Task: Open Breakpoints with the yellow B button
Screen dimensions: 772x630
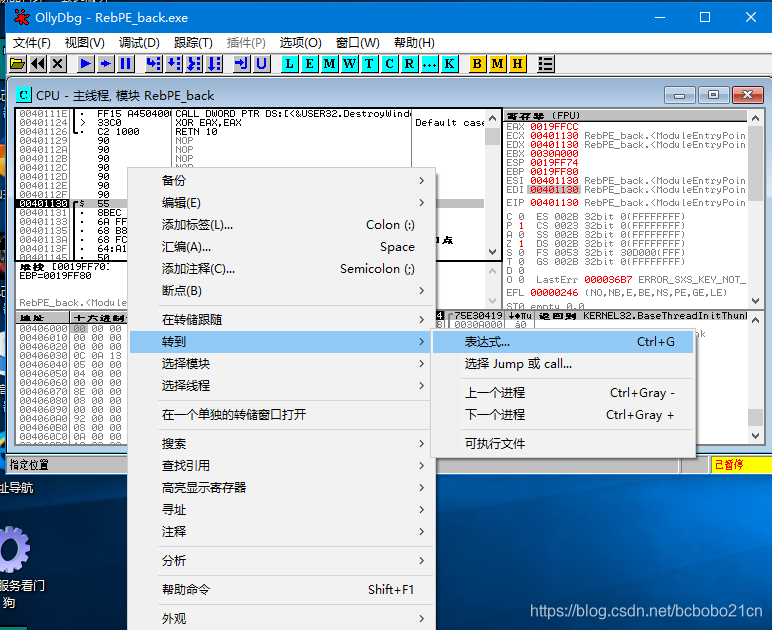Action: pos(477,64)
